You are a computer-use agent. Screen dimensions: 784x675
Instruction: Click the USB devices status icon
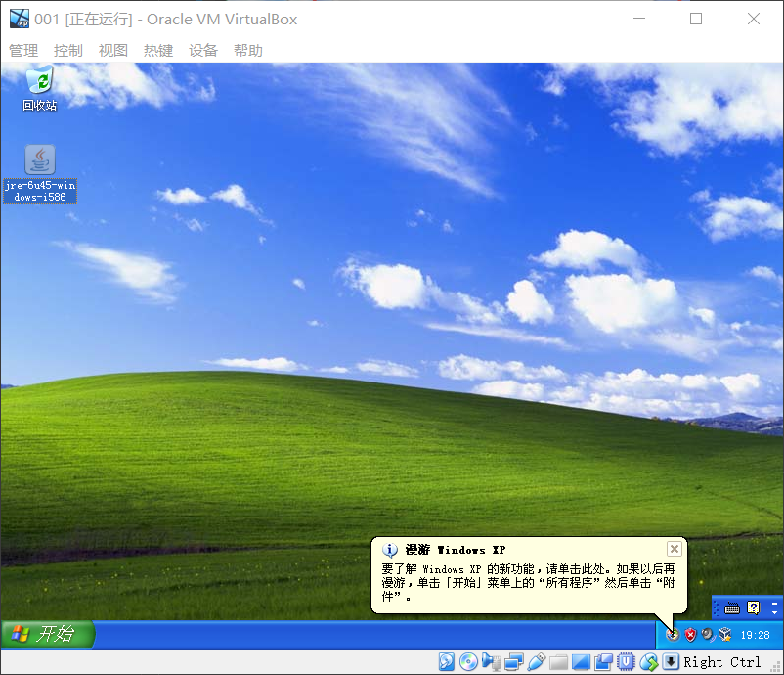point(536,662)
